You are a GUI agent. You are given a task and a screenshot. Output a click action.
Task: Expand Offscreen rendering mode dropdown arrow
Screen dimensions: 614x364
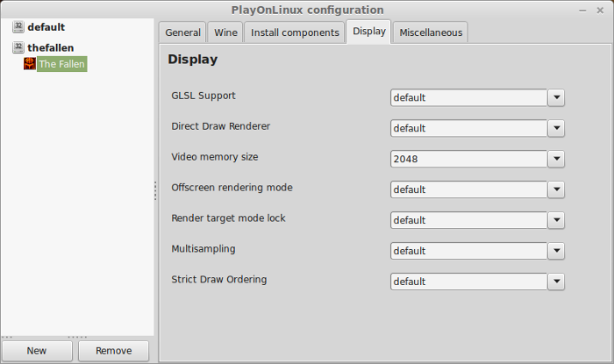coord(556,189)
